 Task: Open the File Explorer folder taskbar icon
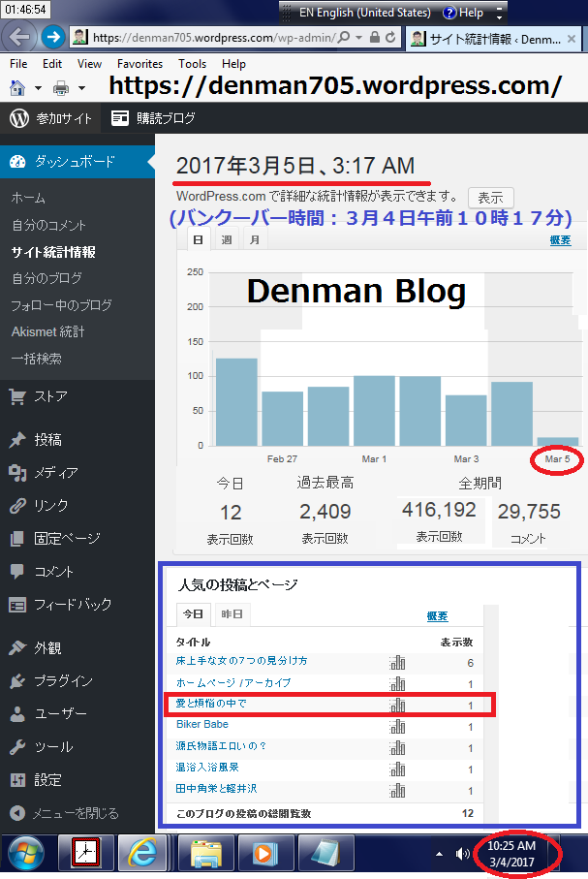pos(206,853)
